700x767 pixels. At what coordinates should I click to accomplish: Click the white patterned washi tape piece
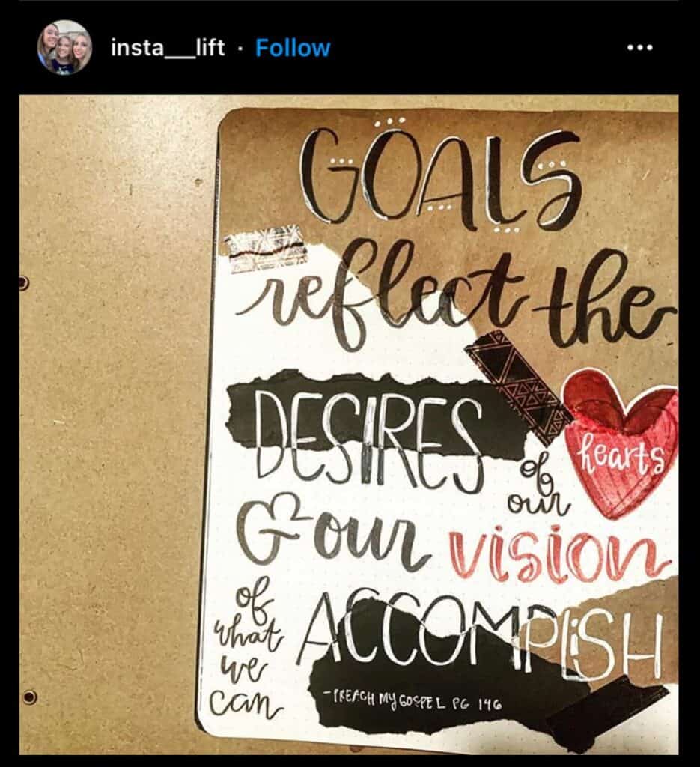coord(266,249)
